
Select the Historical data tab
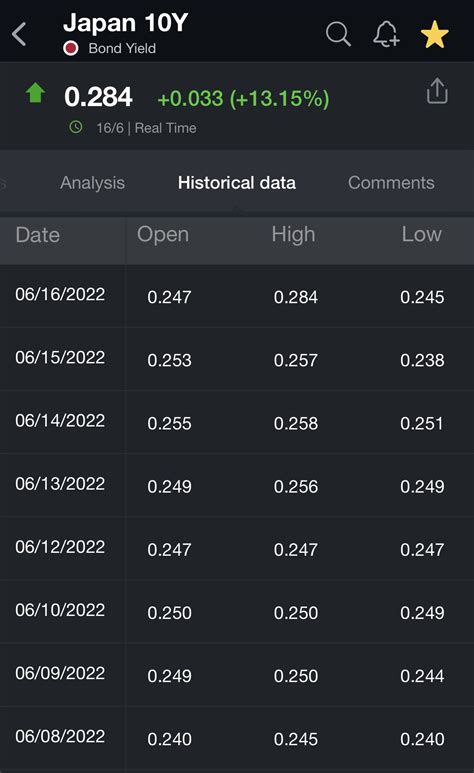[x=237, y=183]
